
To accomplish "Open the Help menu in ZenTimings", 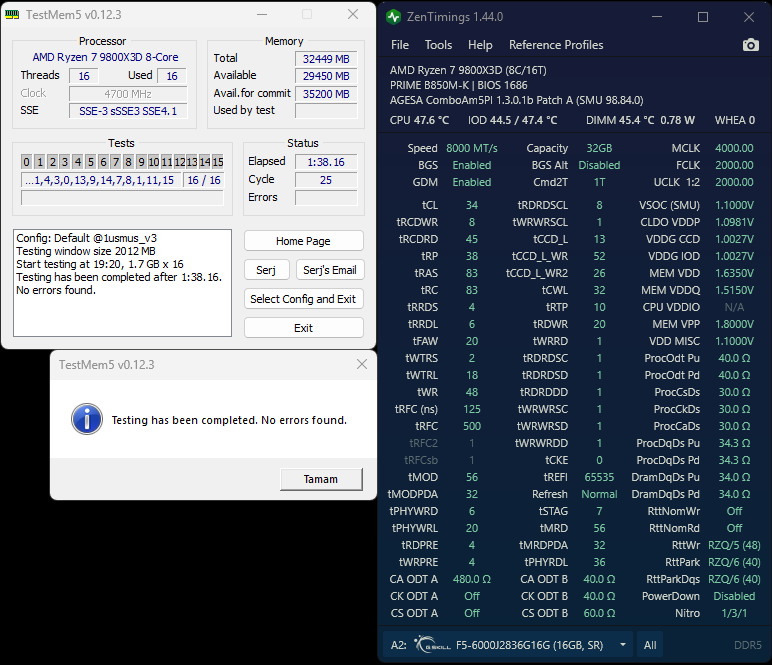I will 480,45.
